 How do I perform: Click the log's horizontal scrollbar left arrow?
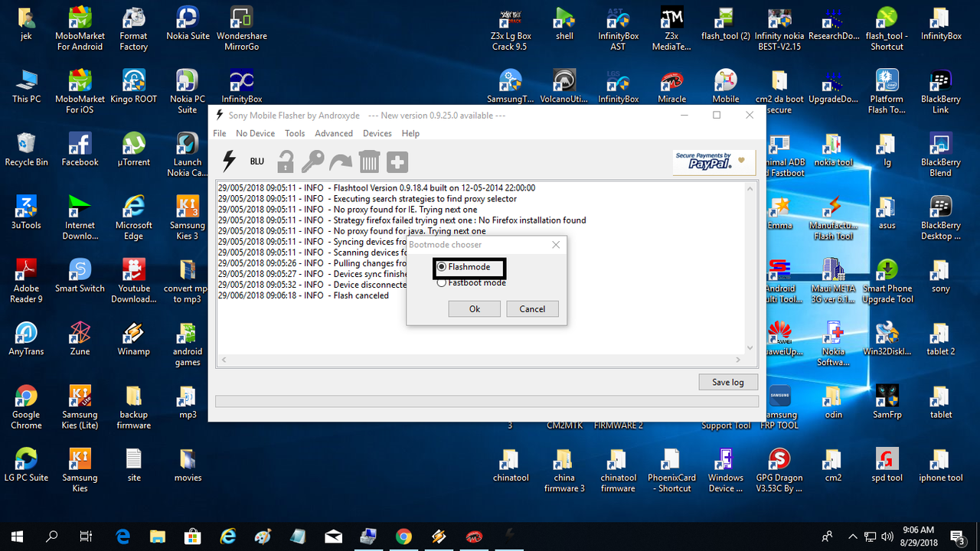[x=224, y=360]
